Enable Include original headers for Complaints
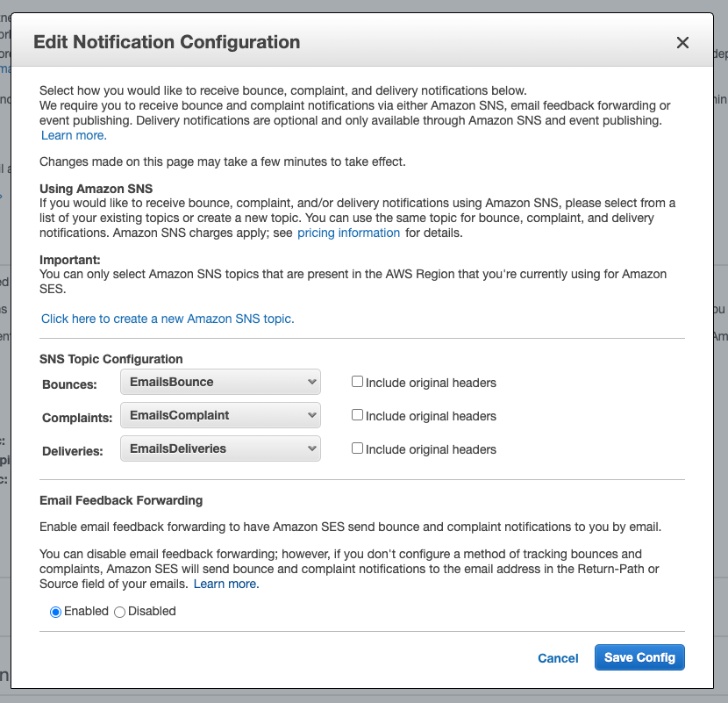Screen dimensions: 728x703 (x=357, y=415)
